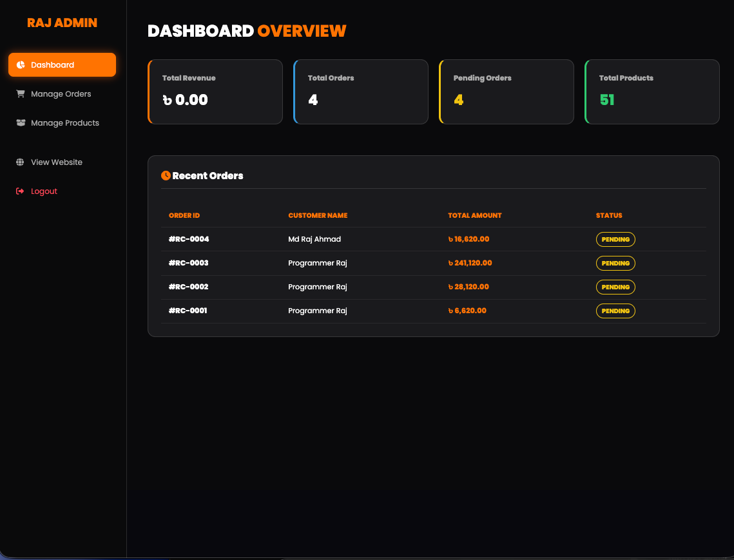The width and height of the screenshot is (734, 560).
Task: Click customer name Md Raj Ahmad
Action: 314,239
